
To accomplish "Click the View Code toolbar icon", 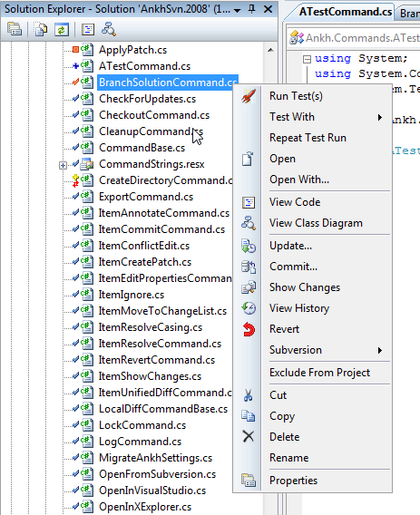I will pyautogui.click(x=88, y=29).
